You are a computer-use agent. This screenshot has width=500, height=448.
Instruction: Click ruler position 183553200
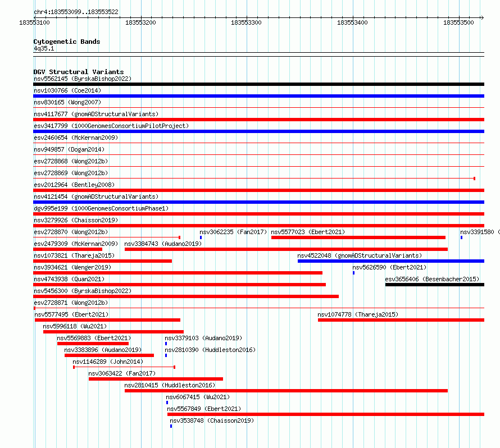(x=140, y=22)
